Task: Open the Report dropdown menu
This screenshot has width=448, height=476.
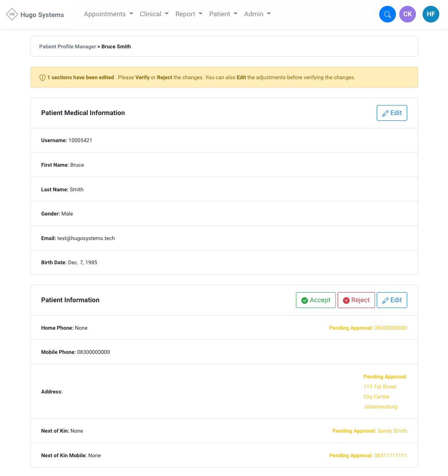Action: 188,14
